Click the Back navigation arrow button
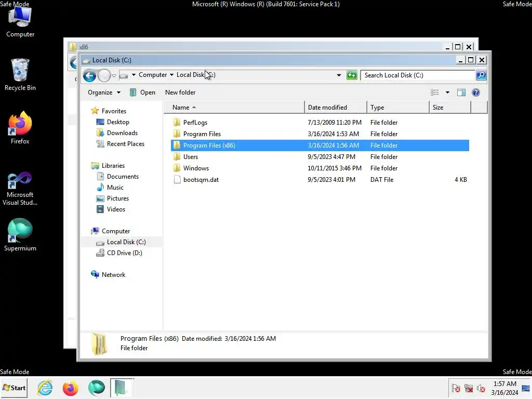 [89, 75]
